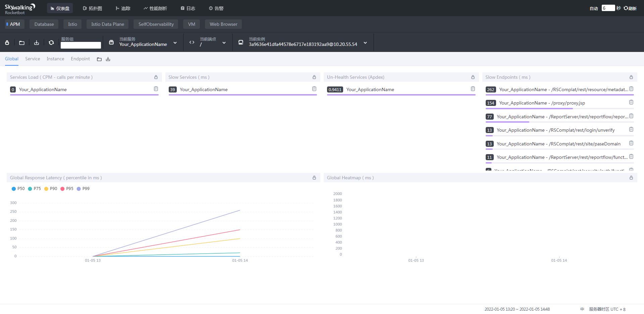Screen dimensions: 644x314
Task: Copy service name in Slow Services row
Action: pyautogui.click(x=314, y=89)
